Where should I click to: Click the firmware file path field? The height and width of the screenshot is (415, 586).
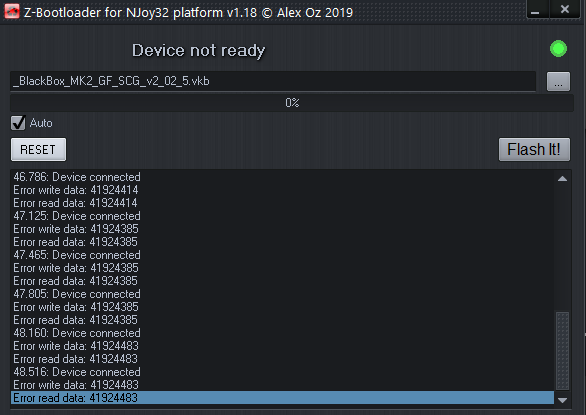(x=273, y=81)
